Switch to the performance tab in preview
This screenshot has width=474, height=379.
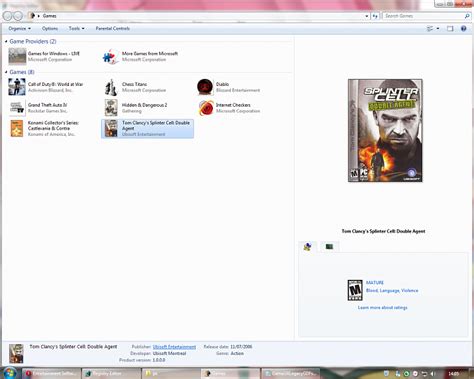[x=329, y=246]
